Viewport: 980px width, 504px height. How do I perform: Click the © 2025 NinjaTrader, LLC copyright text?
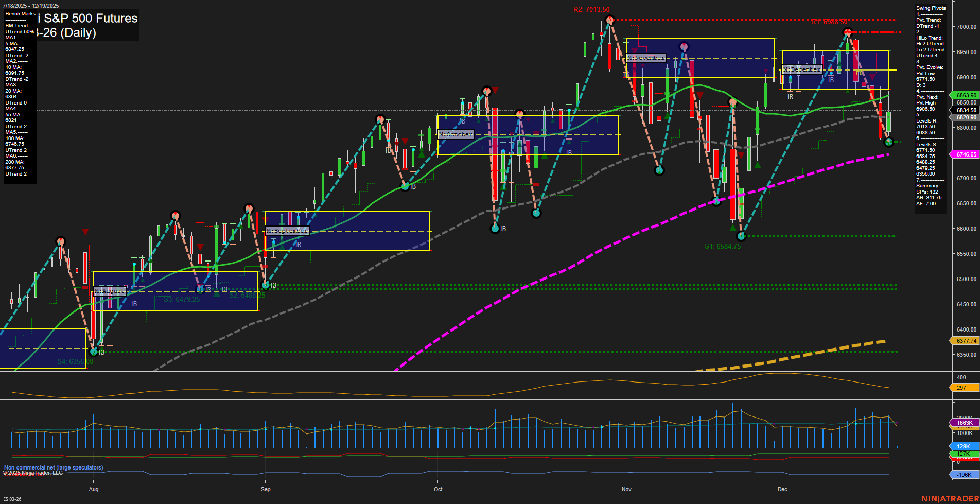(x=32, y=472)
